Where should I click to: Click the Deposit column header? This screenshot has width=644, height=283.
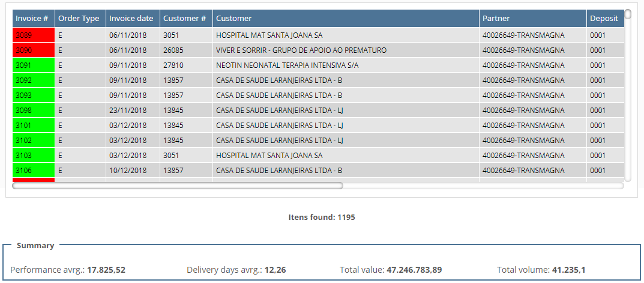[604, 19]
